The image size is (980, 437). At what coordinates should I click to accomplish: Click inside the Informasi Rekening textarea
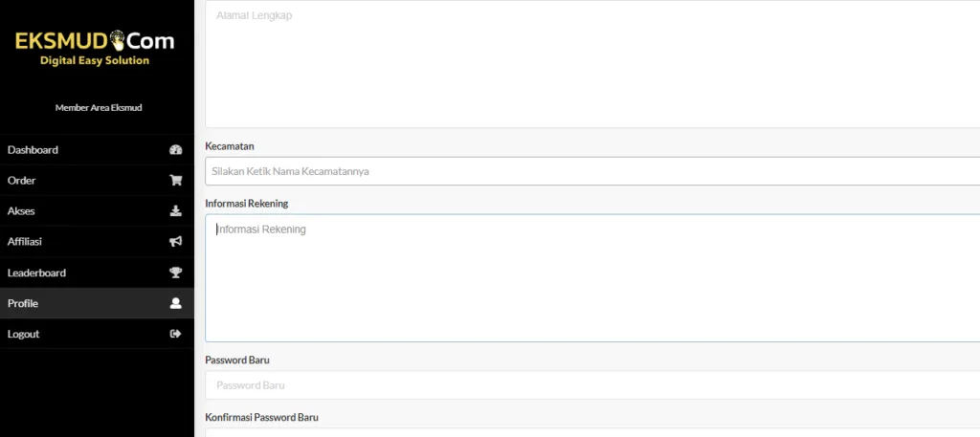point(591,277)
